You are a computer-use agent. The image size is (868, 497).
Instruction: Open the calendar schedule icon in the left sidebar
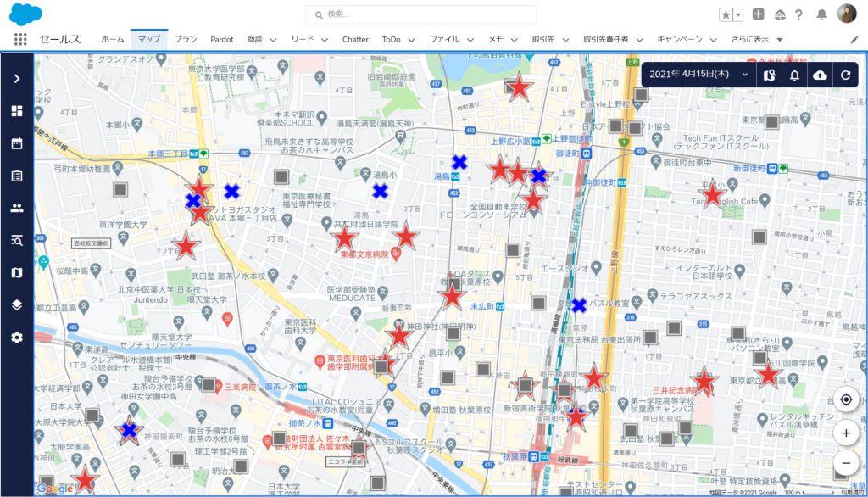(19, 143)
